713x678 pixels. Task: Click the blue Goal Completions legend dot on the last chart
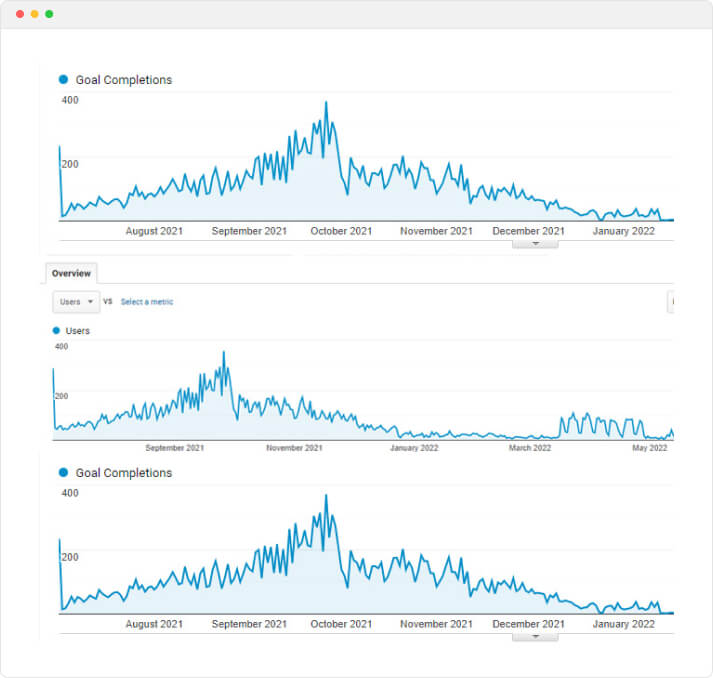coord(64,473)
